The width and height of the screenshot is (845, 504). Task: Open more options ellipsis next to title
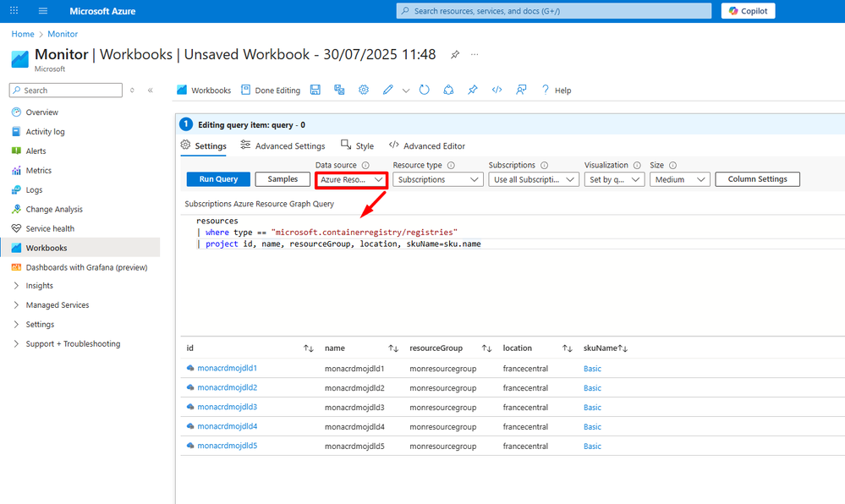[x=475, y=54]
